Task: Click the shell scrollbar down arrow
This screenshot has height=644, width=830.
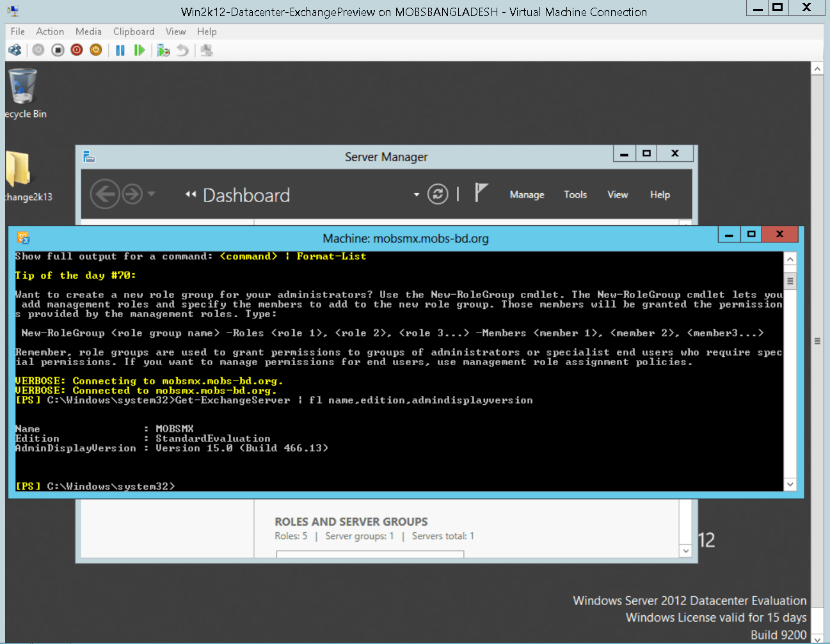Action: pyautogui.click(x=790, y=484)
